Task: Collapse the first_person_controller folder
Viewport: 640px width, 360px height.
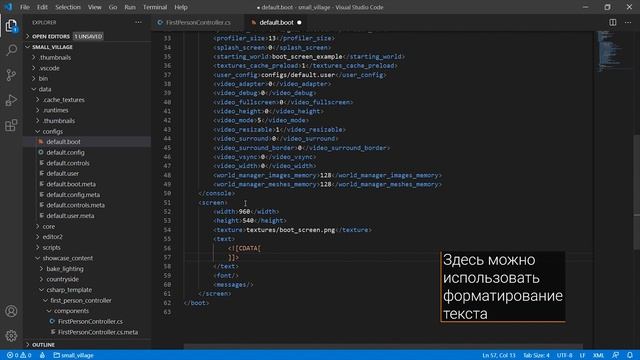Action: 80,300
